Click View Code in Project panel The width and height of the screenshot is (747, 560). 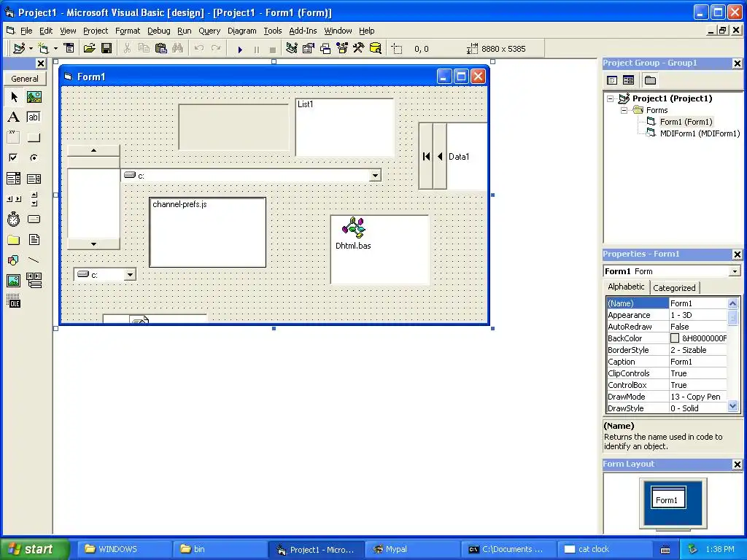coord(612,80)
